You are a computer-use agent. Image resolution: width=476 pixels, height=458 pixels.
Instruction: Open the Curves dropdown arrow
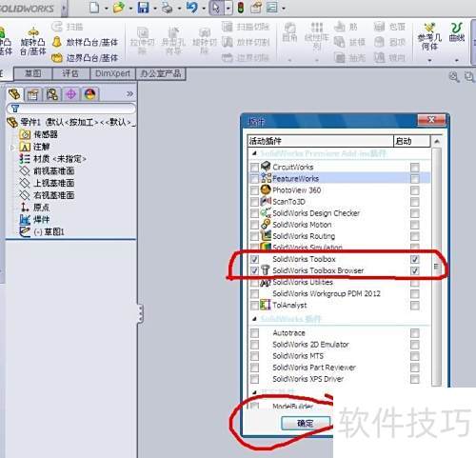(457, 60)
